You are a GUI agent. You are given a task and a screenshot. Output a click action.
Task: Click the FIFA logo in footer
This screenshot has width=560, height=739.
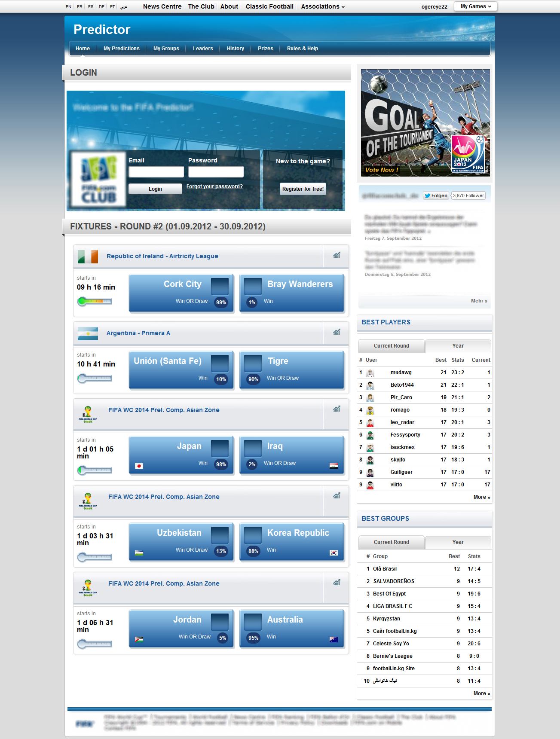tap(85, 724)
